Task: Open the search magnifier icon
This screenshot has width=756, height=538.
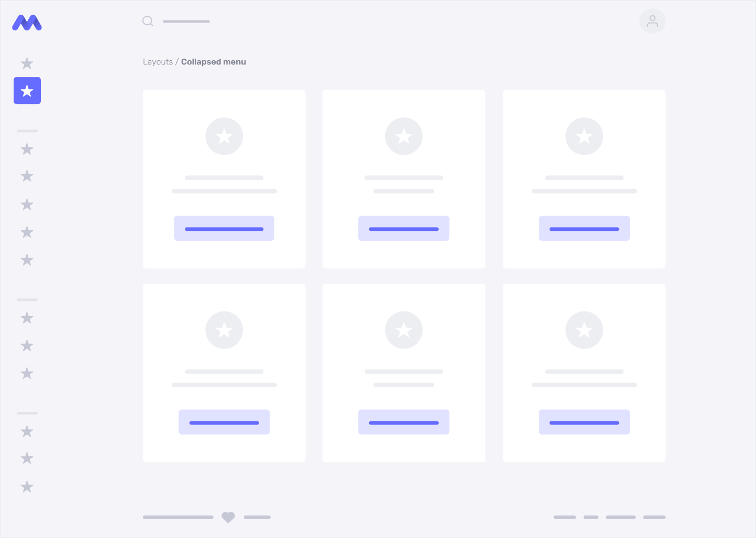Action: [x=148, y=21]
